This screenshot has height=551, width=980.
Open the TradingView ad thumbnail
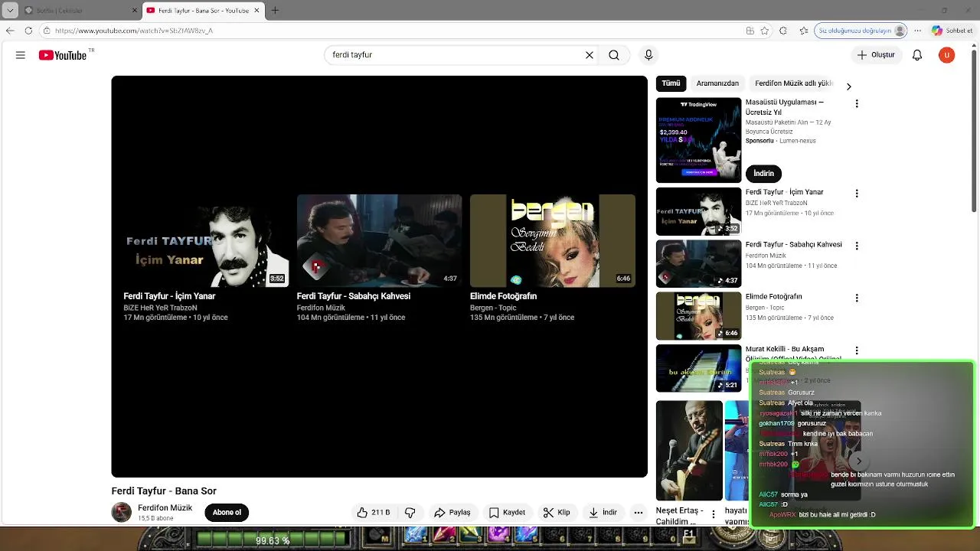click(x=698, y=140)
